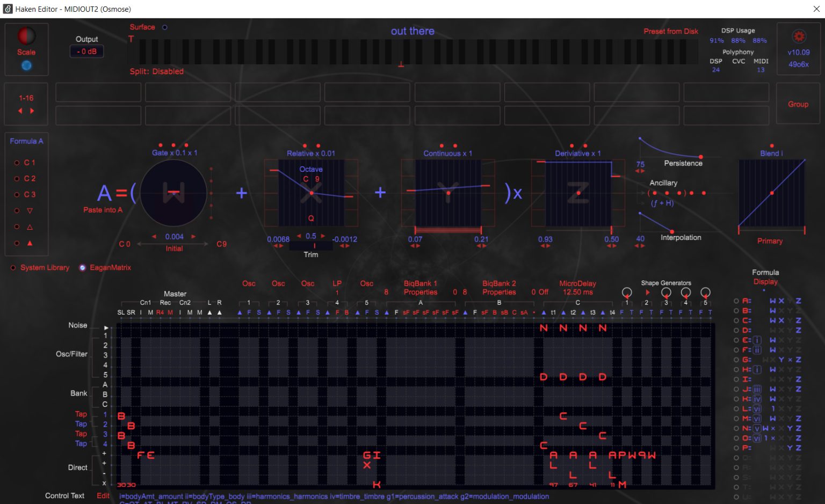Select the System Library radio button
This screenshot has height=504, width=825.
point(13,267)
